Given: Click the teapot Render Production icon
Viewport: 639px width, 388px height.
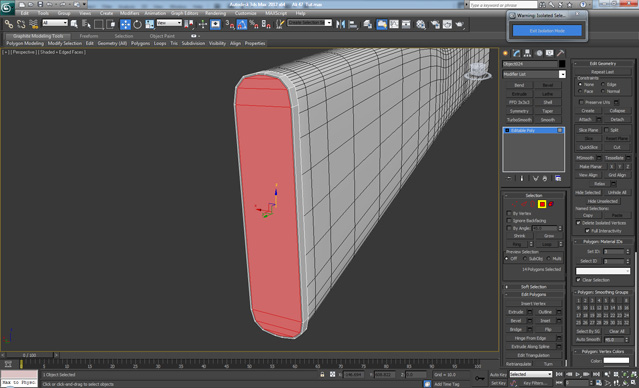Looking at the screenshot, I should [x=459, y=24].
